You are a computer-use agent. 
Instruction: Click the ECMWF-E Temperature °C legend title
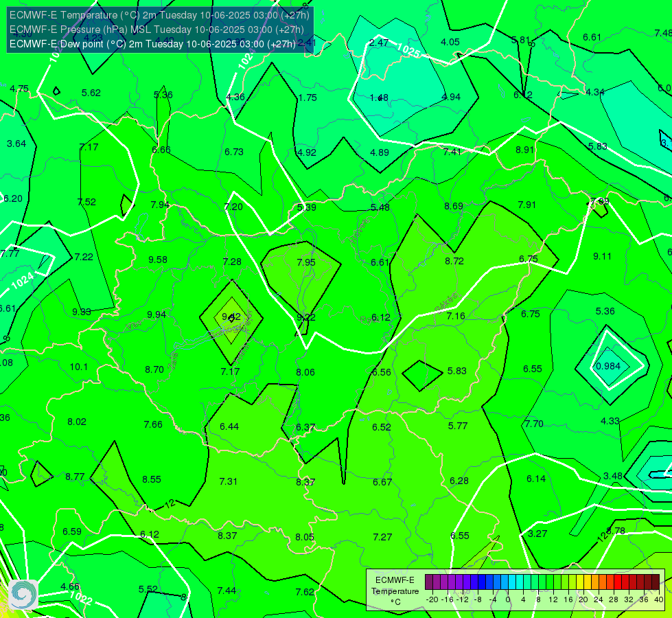[395, 591]
